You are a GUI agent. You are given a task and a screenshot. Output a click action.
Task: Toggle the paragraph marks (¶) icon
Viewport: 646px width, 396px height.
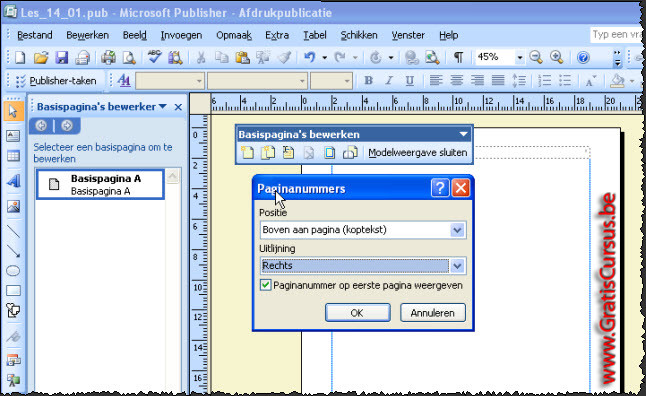point(458,57)
